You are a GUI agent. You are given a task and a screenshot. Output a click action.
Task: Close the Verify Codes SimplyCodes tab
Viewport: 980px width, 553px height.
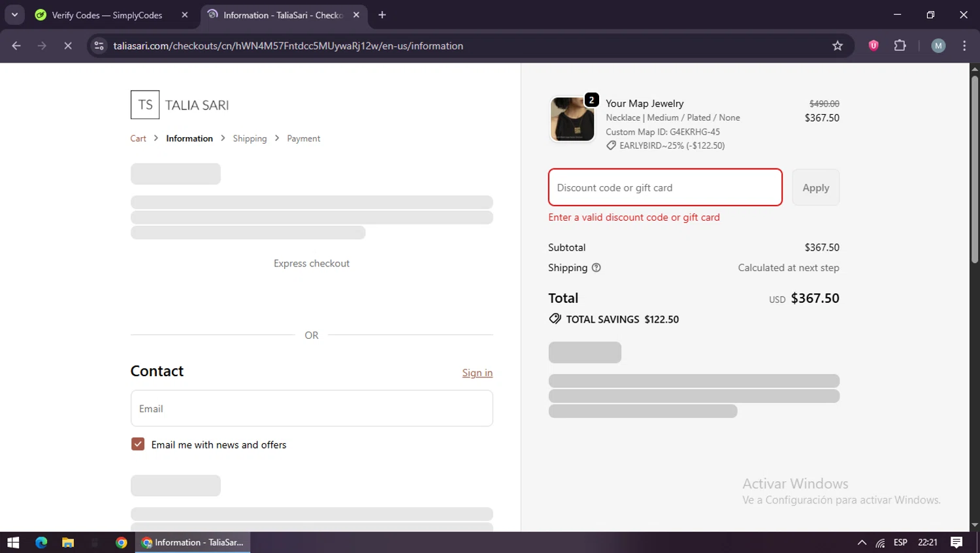[x=185, y=15]
